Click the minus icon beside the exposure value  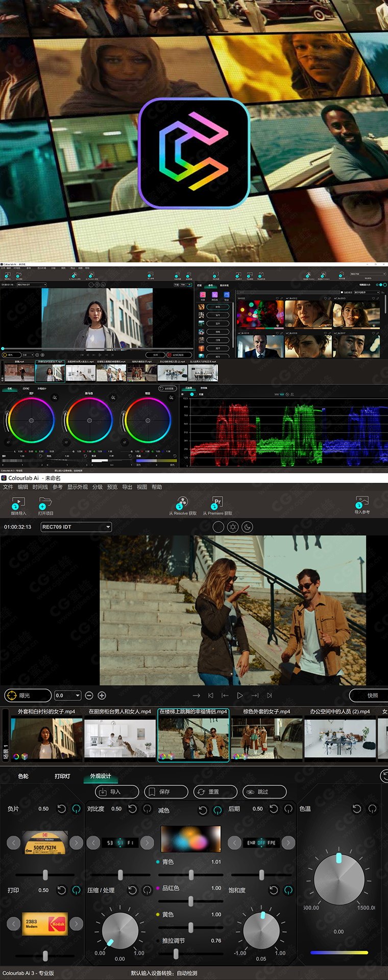click(89, 695)
